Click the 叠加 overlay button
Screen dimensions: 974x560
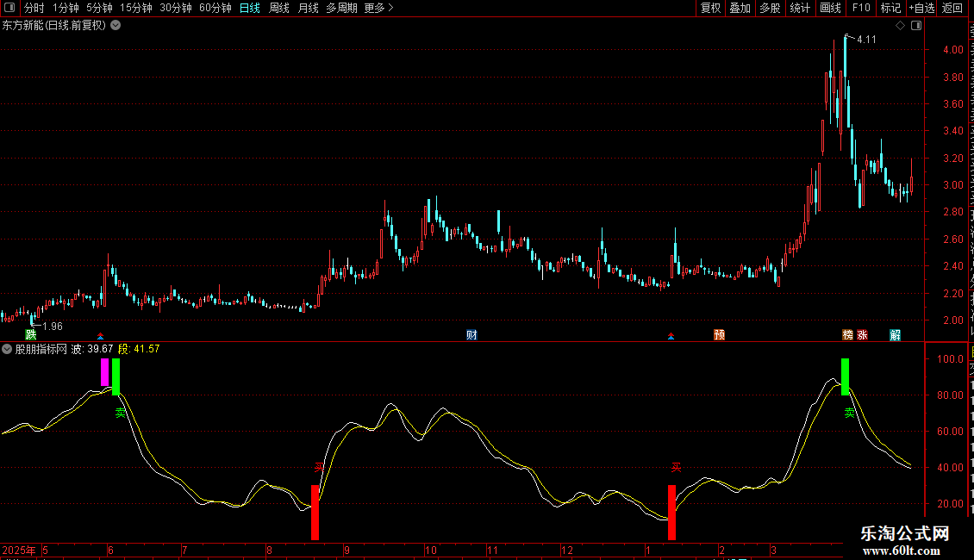[740, 8]
